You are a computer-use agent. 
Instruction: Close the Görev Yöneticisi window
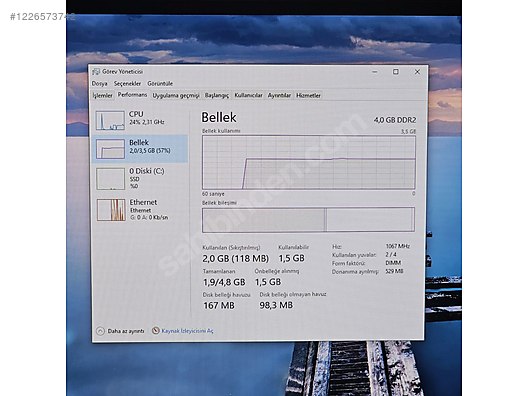[417, 72]
